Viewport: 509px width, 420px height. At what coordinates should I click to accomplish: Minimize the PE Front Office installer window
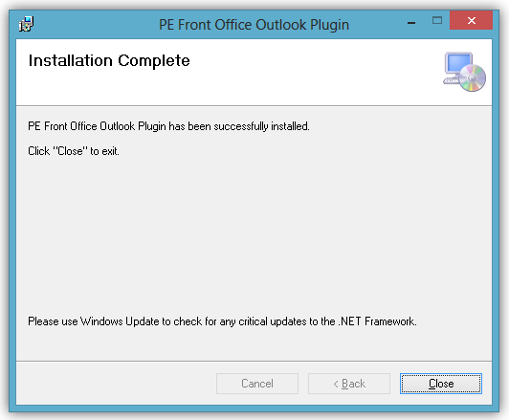click(411, 23)
